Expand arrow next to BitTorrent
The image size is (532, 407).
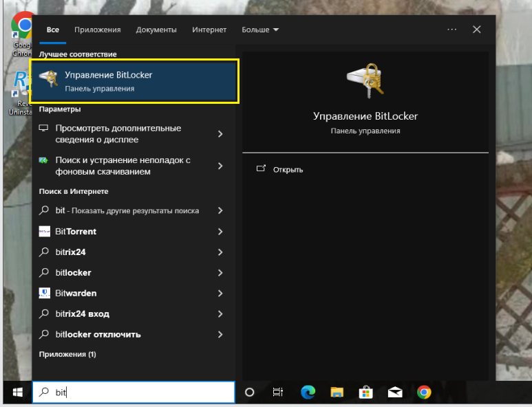220,232
